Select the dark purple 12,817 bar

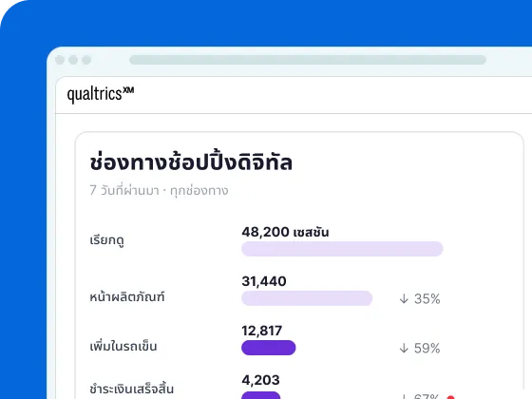click(x=269, y=348)
